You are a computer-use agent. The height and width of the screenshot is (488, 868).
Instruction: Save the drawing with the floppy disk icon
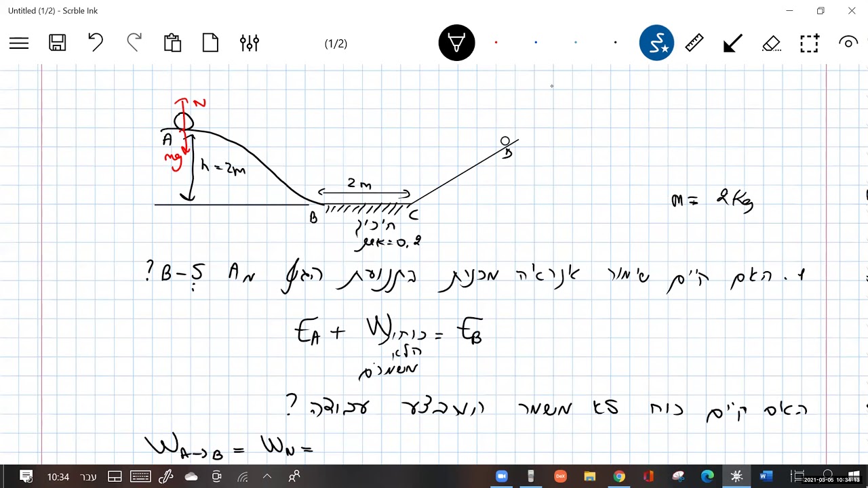58,43
